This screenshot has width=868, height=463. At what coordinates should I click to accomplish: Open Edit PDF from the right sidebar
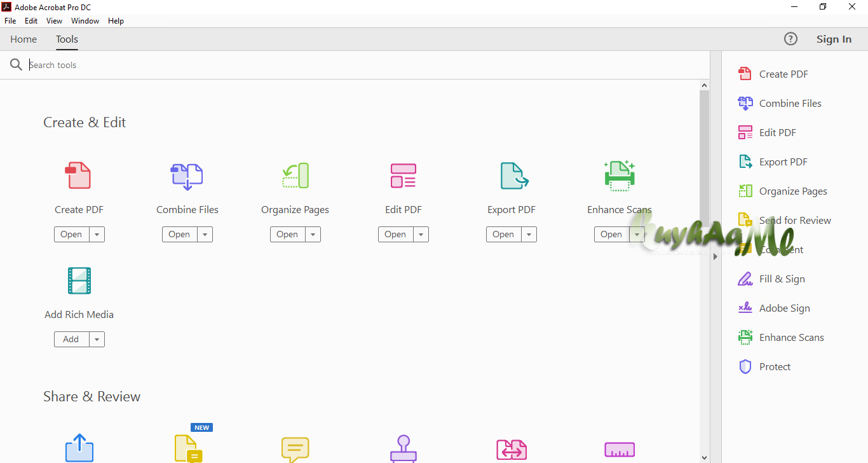tap(767, 132)
